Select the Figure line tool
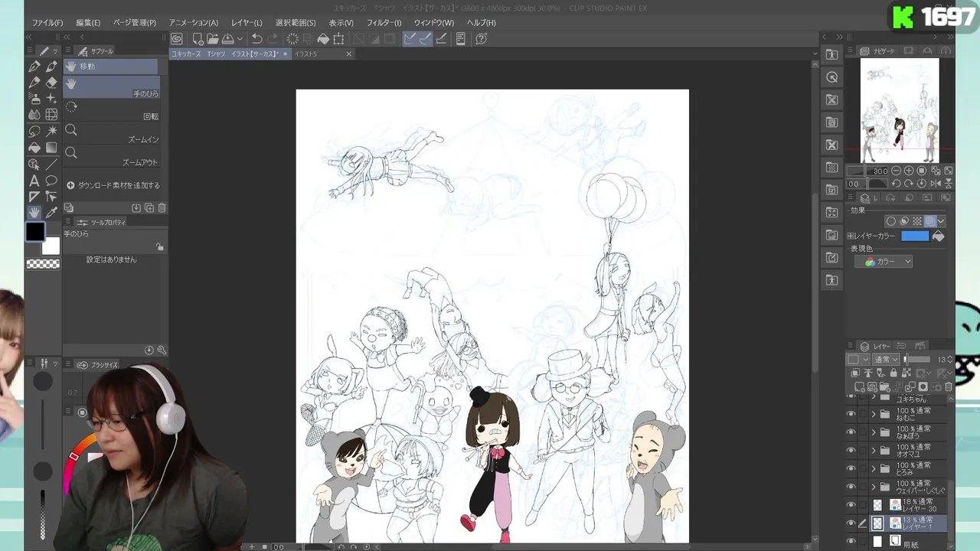Viewport: 980px width, 551px height. [x=51, y=165]
